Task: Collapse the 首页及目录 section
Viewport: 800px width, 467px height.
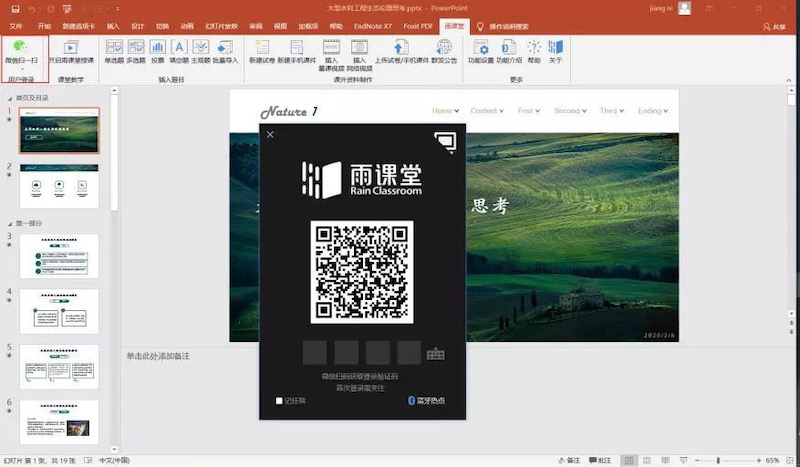Action: (x=10, y=98)
